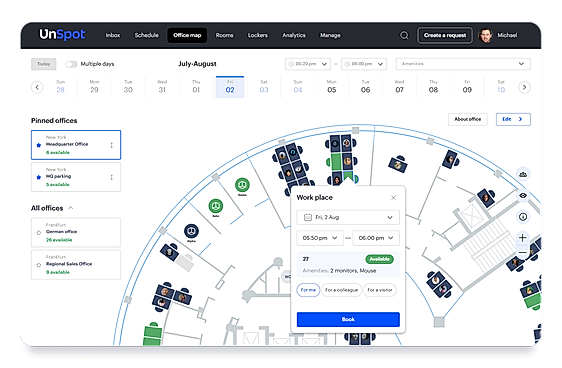Open Michael's profile avatar

[x=486, y=35]
